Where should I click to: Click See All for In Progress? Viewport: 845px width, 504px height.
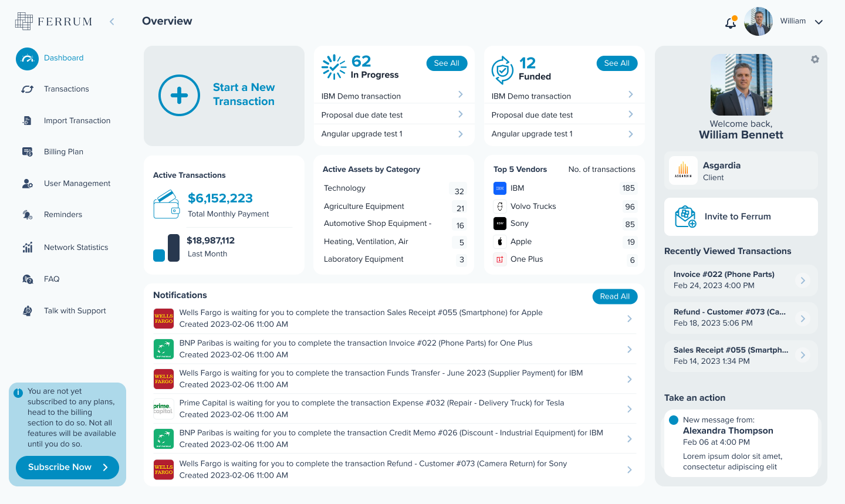(447, 63)
